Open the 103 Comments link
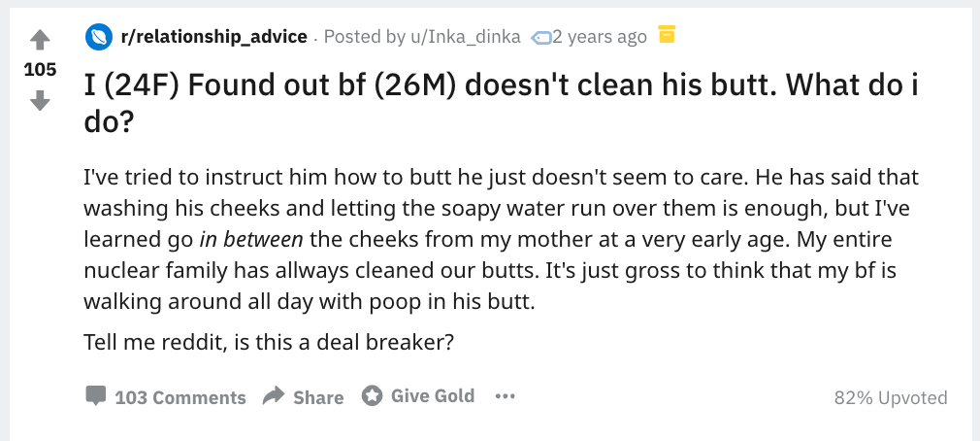This screenshot has width=980, height=441. pyautogui.click(x=180, y=397)
